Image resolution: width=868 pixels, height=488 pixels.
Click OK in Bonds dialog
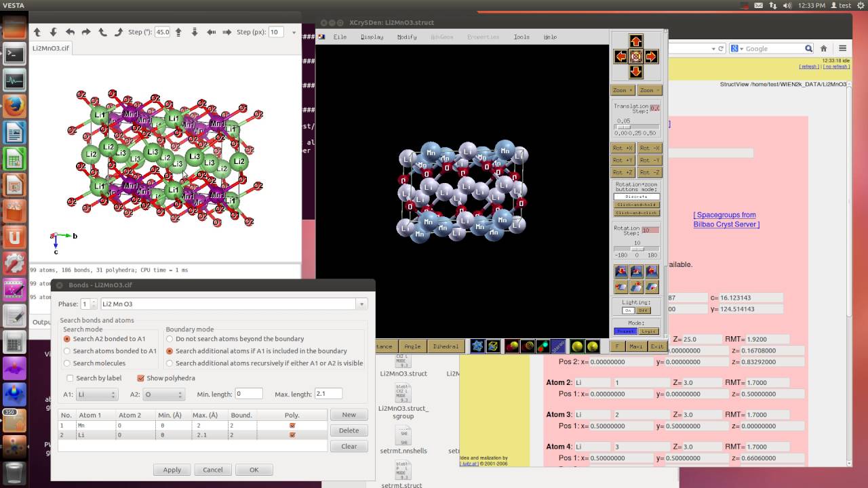click(254, 470)
